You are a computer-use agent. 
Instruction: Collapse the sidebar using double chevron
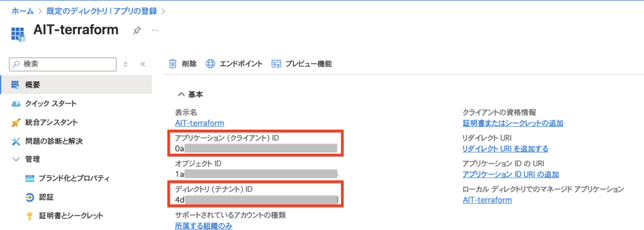click(143, 64)
